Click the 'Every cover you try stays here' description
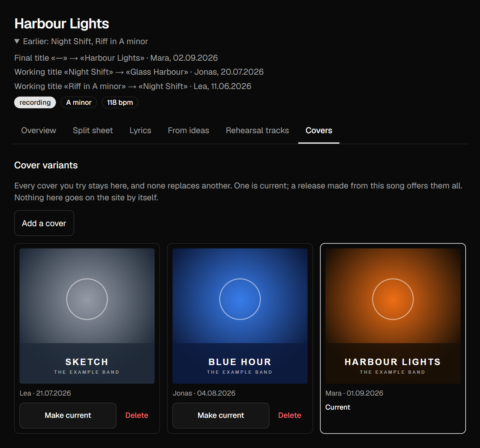The width and height of the screenshot is (480, 448). [x=238, y=192]
